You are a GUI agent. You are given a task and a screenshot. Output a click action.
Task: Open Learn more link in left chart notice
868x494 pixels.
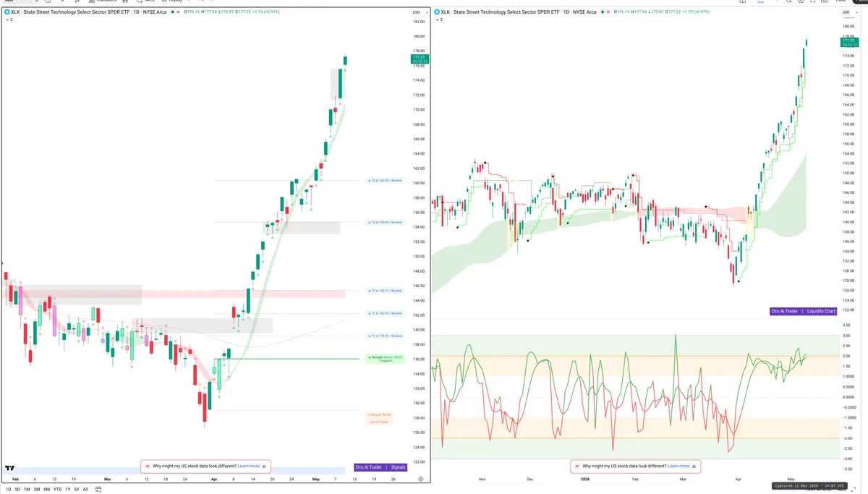point(248,467)
